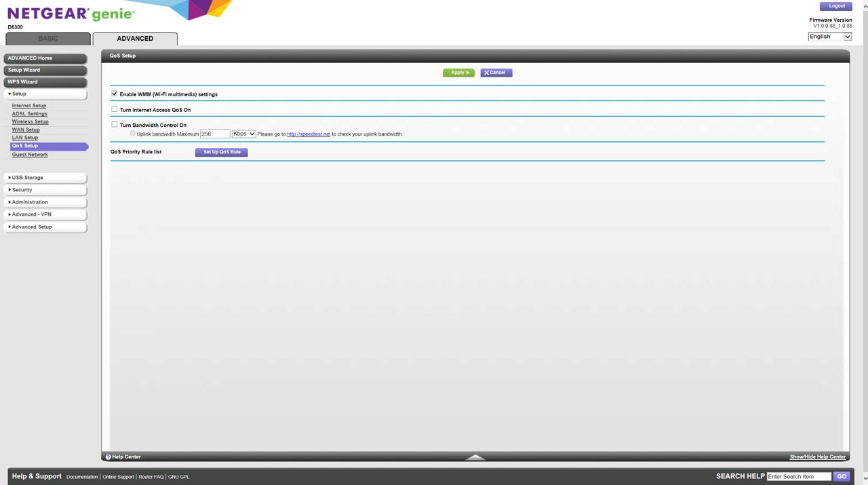Expand the USB Storage section

tap(45, 178)
